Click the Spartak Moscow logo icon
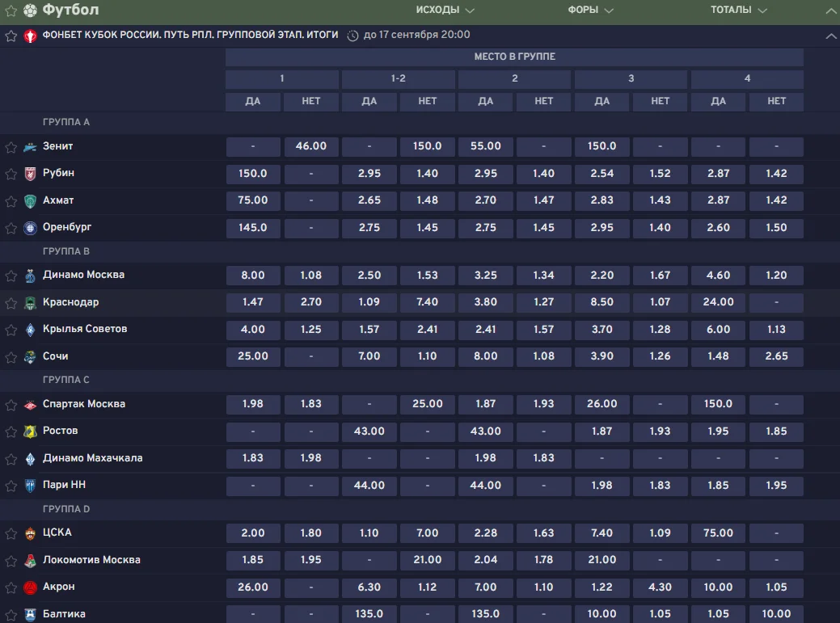This screenshot has height=623, width=840. coord(31,405)
